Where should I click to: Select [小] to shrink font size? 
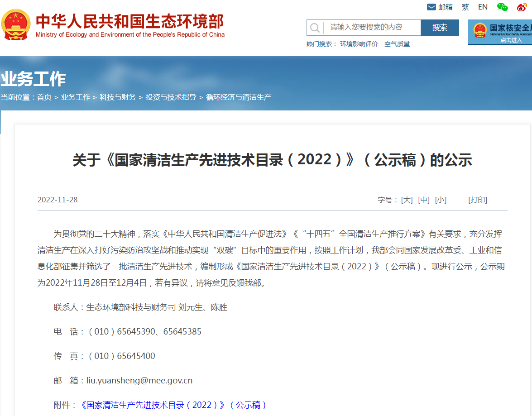click(441, 200)
